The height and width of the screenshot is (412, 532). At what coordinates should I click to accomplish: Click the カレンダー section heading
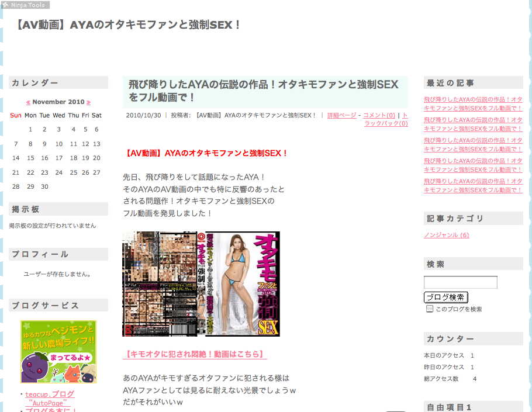58,83
